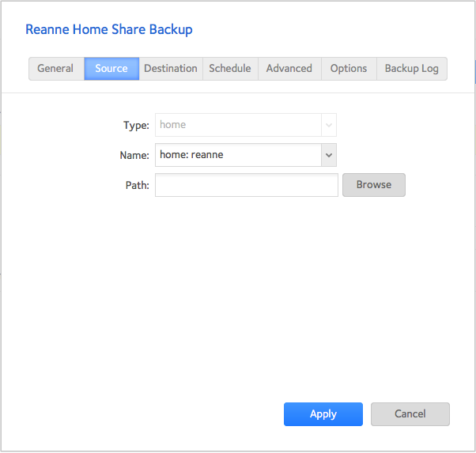Expand the Name dropdown arrow

(330, 155)
